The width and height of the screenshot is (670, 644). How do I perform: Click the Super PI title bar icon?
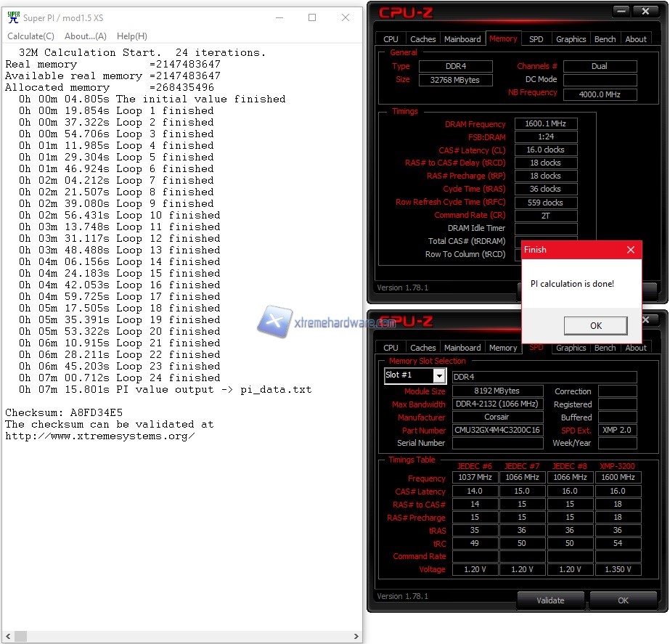coord(13,17)
